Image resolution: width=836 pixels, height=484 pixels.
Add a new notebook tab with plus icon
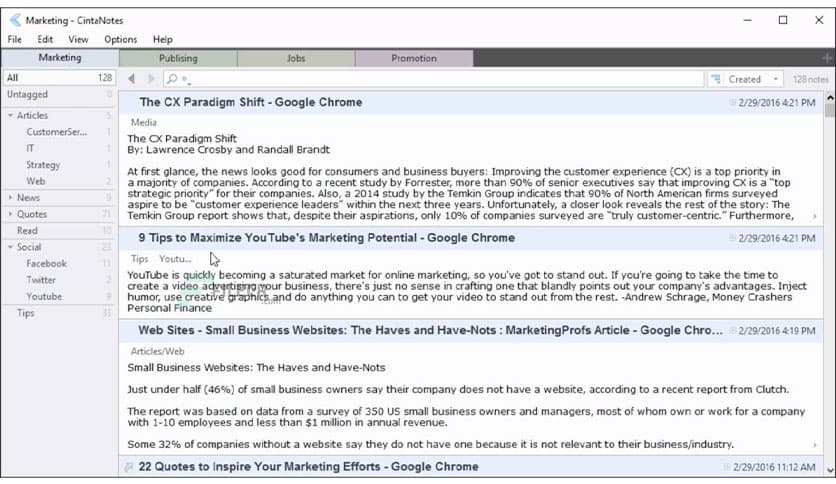pos(825,58)
